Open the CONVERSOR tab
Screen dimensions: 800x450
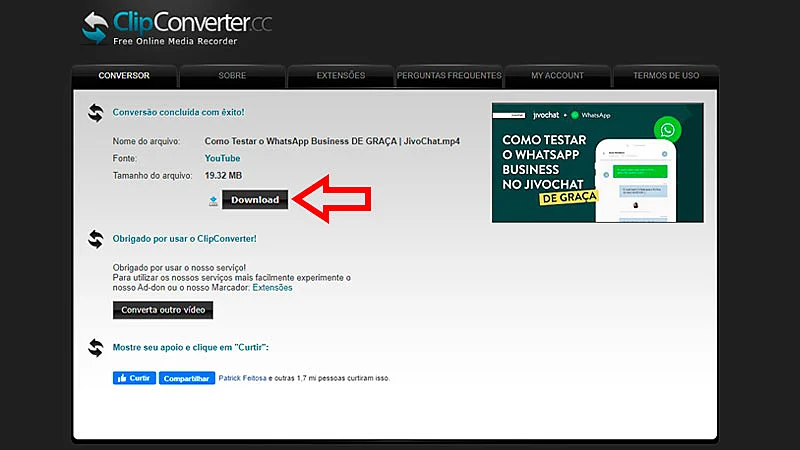click(x=124, y=76)
